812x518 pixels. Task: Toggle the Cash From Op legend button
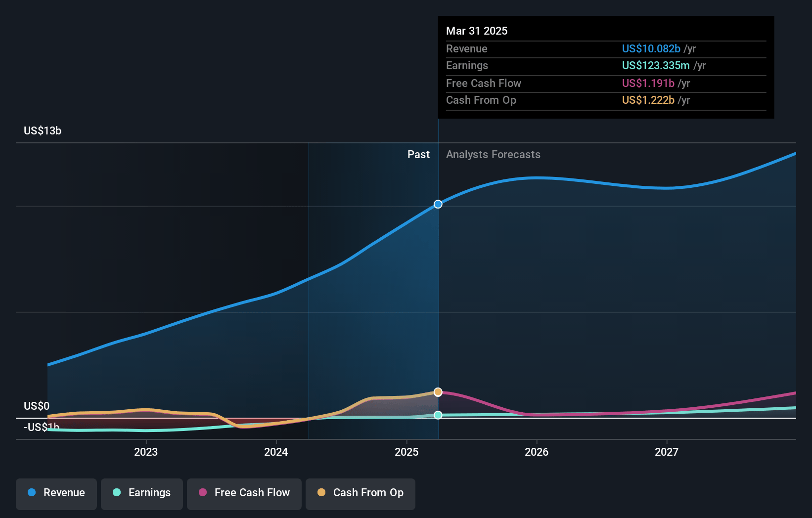tap(361, 494)
